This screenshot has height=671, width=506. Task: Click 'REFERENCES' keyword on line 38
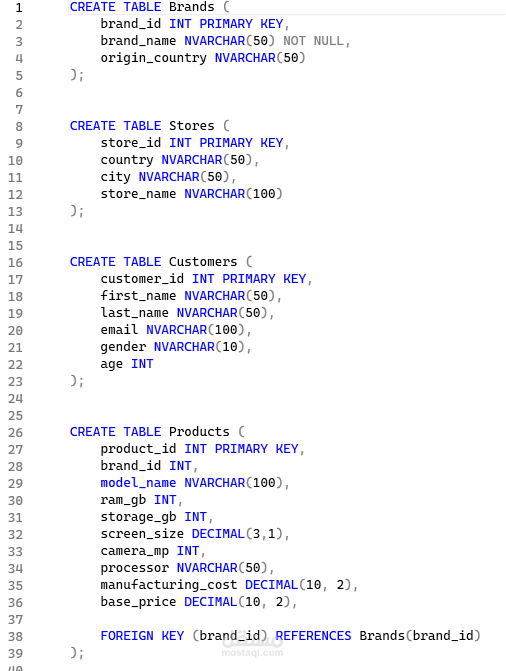tap(313, 636)
